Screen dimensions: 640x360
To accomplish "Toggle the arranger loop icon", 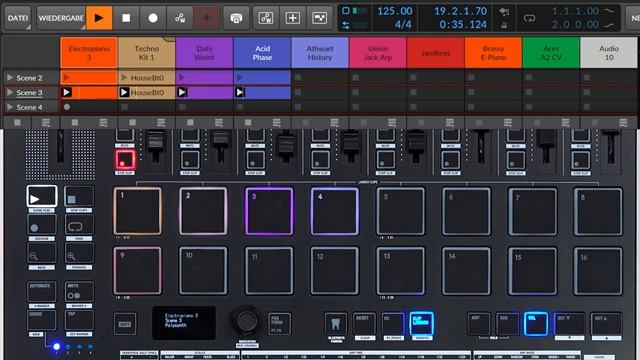I will 529,18.
